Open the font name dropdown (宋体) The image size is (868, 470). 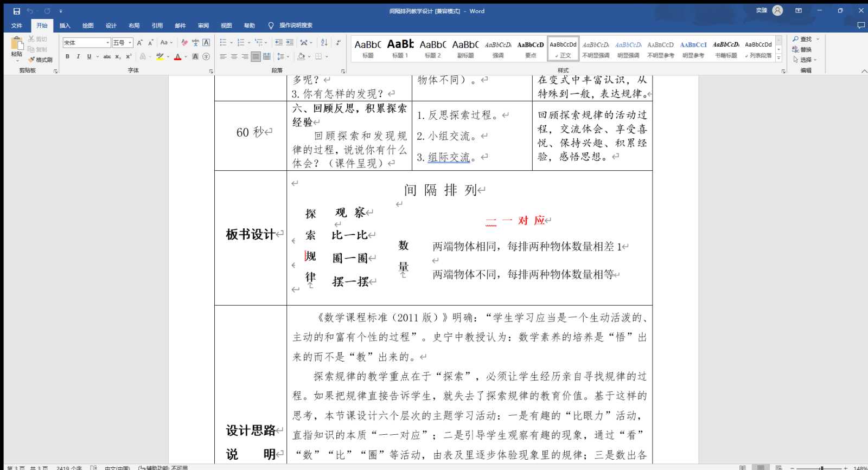pos(107,43)
